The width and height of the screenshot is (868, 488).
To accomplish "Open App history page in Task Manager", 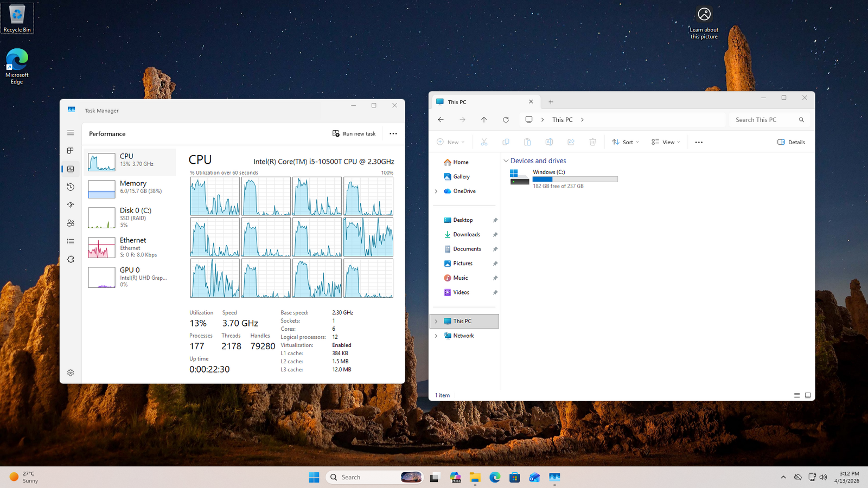I will pyautogui.click(x=71, y=187).
